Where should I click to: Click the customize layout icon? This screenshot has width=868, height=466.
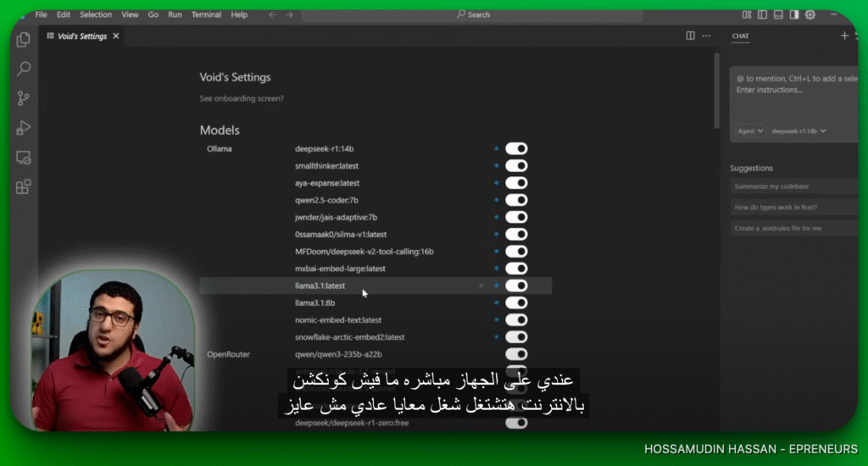tap(747, 14)
